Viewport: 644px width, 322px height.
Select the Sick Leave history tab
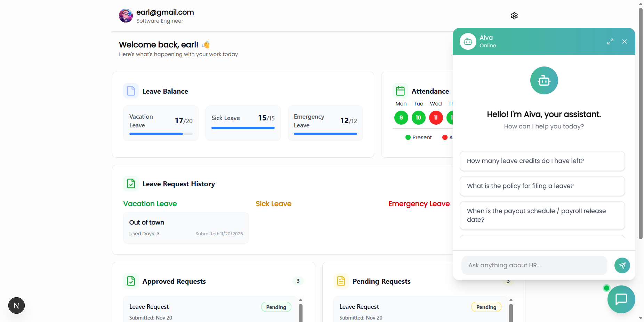pyautogui.click(x=273, y=204)
